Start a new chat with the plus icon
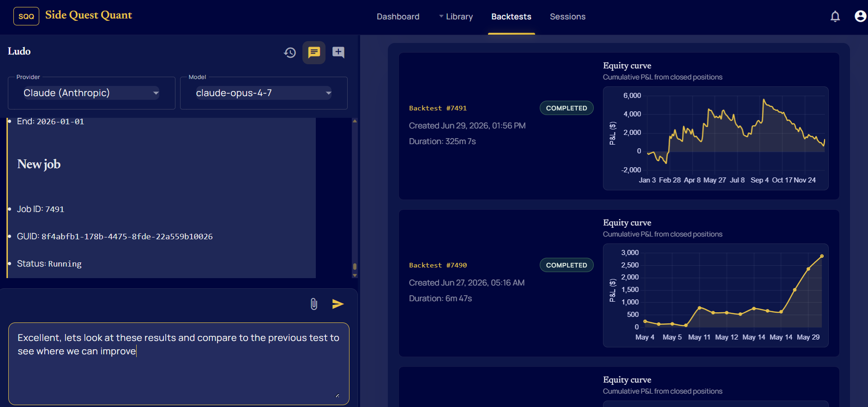The height and width of the screenshot is (407, 868). [338, 52]
